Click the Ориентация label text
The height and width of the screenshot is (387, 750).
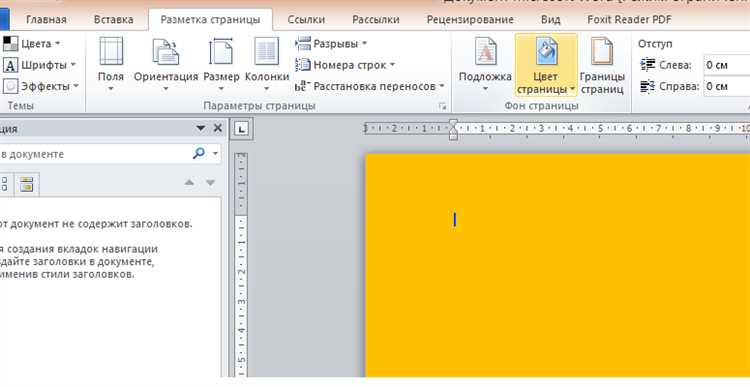click(x=165, y=77)
